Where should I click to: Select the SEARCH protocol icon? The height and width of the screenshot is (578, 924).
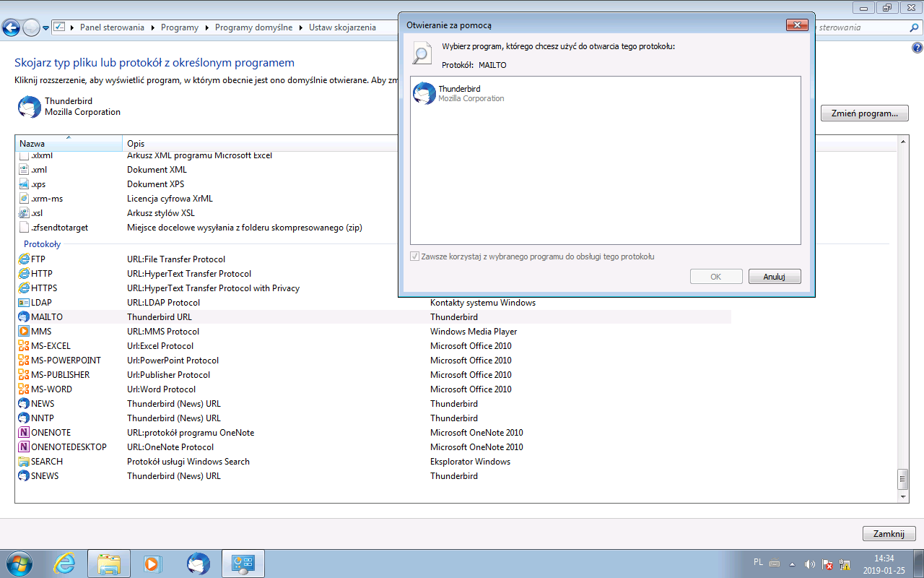[24, 462]
